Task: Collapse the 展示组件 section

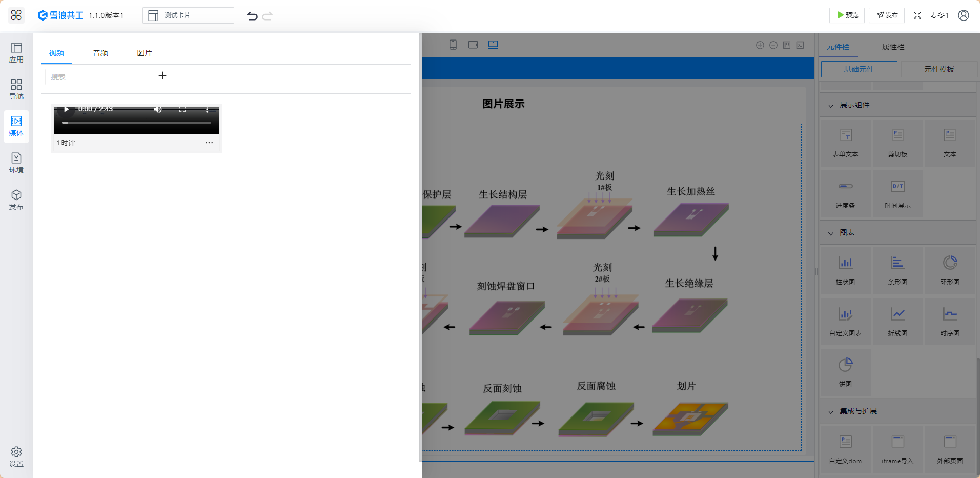Action: [x=831, y=105]
